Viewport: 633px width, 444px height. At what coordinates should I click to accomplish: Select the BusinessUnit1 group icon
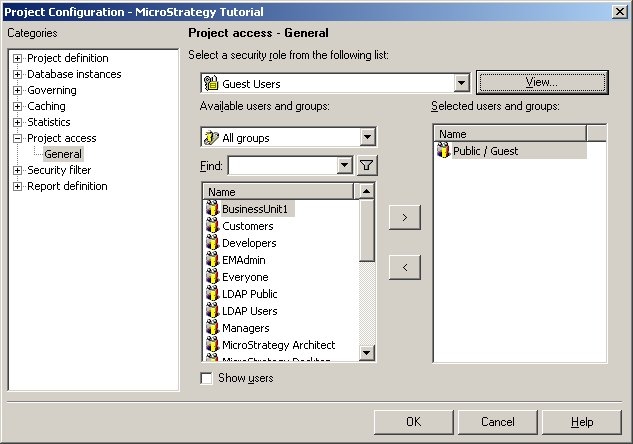[x=212, y=209]
